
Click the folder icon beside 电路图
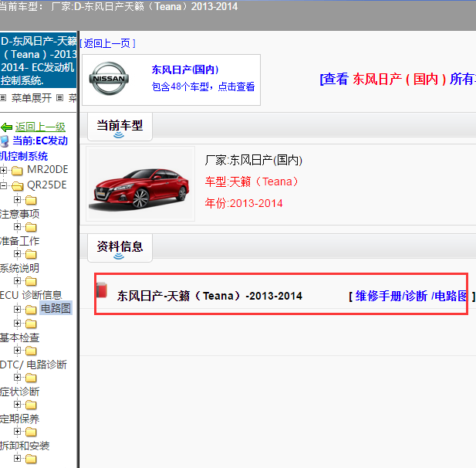click(x=31, y=310)
